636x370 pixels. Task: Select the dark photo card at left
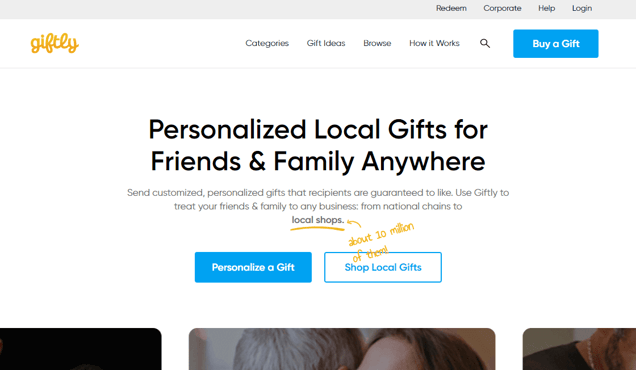[x=80, y=349]
